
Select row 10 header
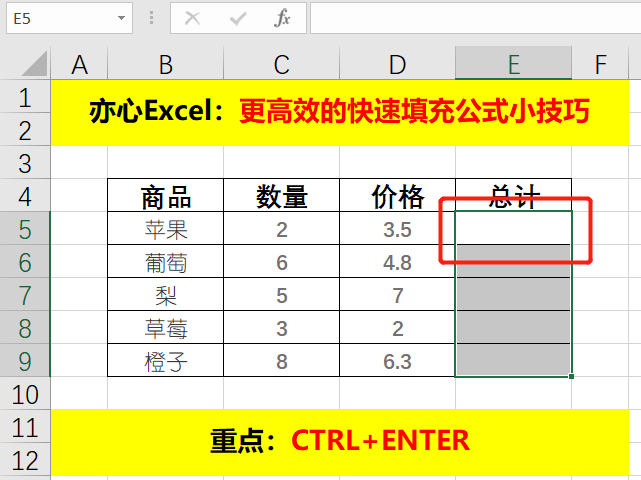pos(25,394)
